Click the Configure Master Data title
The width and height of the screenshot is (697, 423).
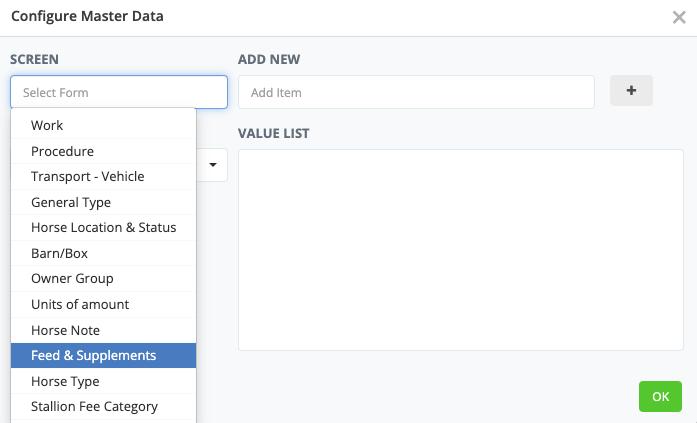[87, 17]
